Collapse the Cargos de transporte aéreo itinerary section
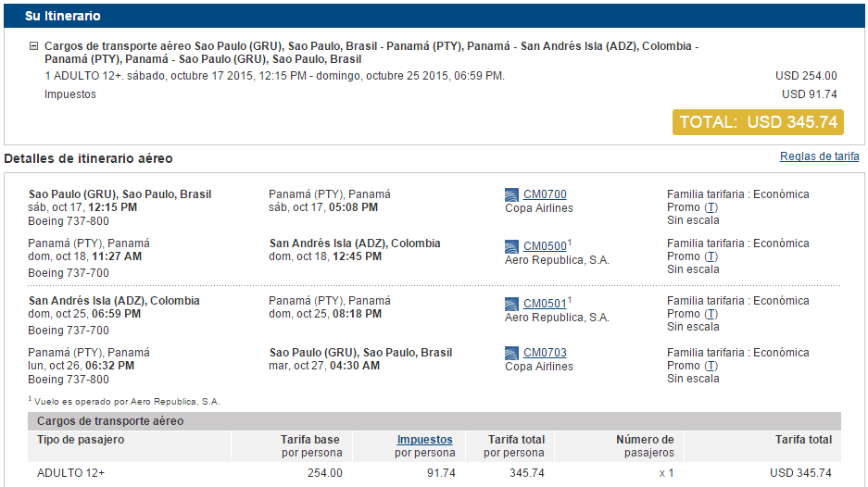 pos(33,46)
